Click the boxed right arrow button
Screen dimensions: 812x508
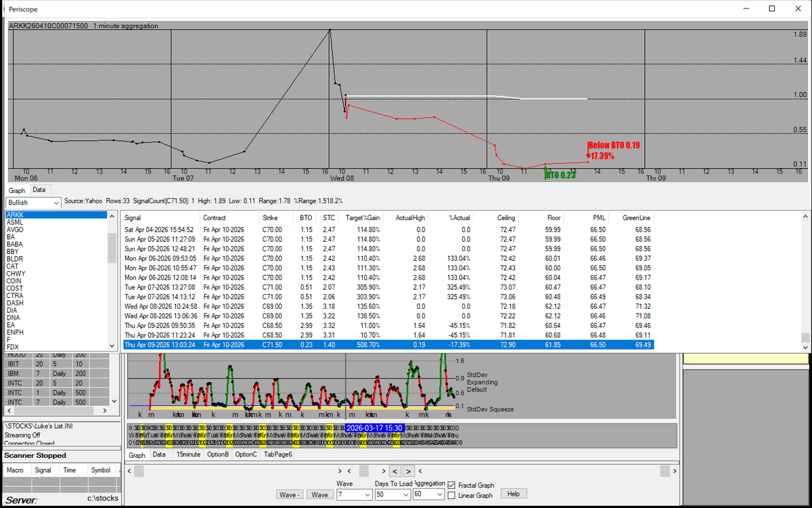click(x=409, y=471)
